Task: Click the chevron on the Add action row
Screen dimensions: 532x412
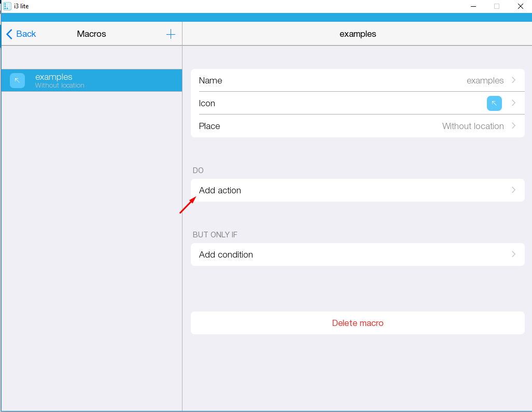Action: pos(513,190)
